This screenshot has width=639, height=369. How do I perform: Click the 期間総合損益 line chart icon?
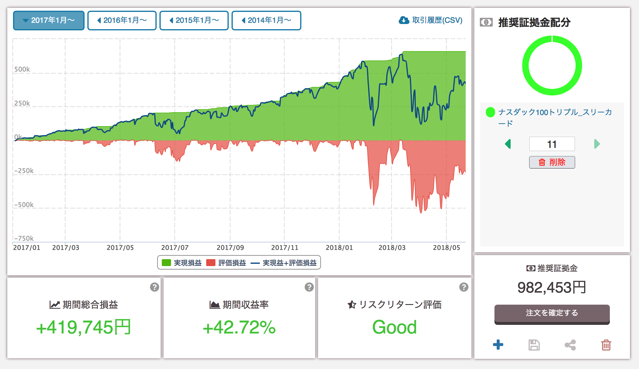55,305
